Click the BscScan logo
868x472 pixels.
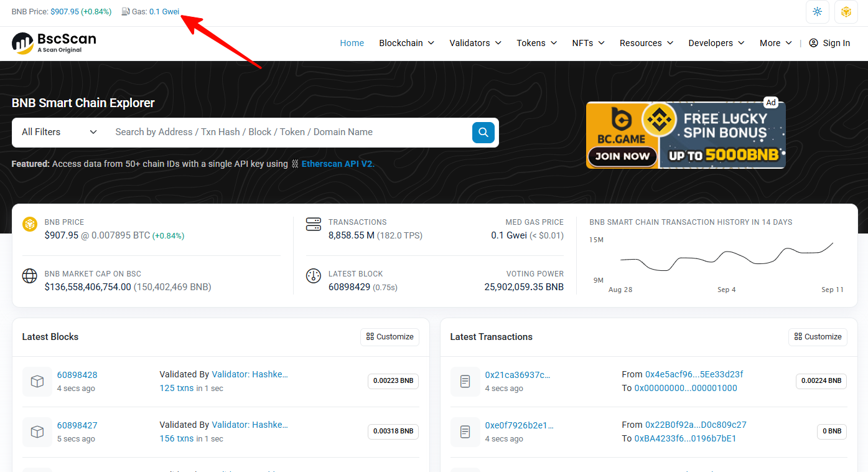pyautogui.click(x=54, y=43)
